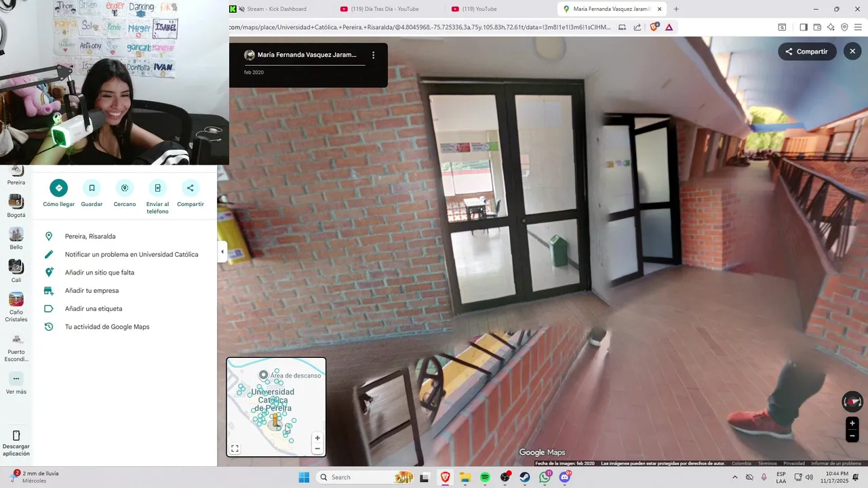
Task: Show hidden system tray icons
Action: [735, 477]
